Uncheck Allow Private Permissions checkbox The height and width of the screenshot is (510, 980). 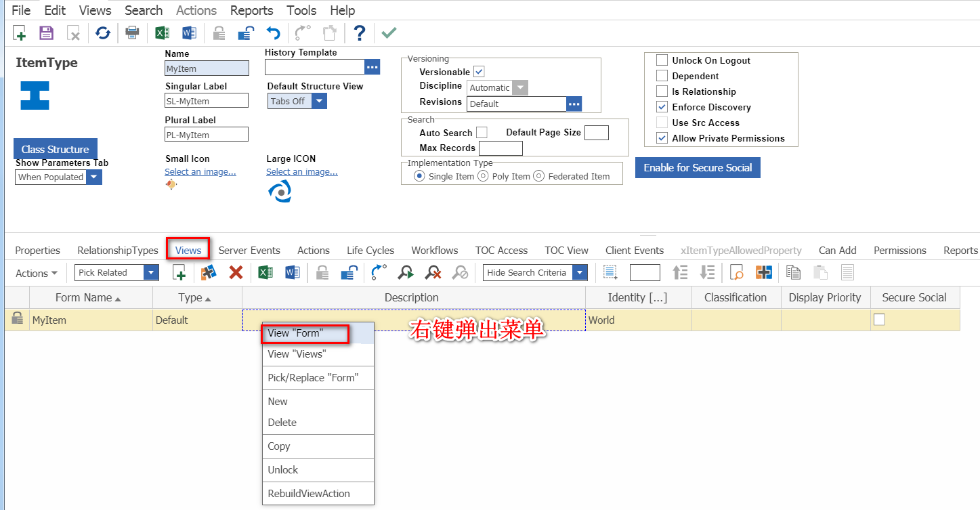pos(662,138)
